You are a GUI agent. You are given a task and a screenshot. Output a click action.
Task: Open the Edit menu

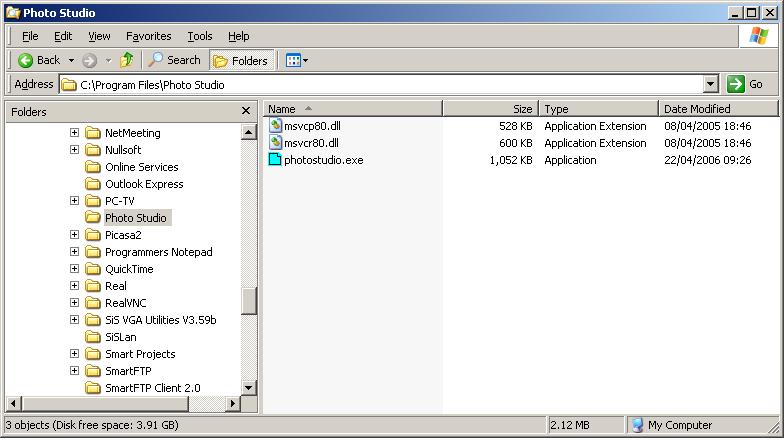(x=63, y=36)
